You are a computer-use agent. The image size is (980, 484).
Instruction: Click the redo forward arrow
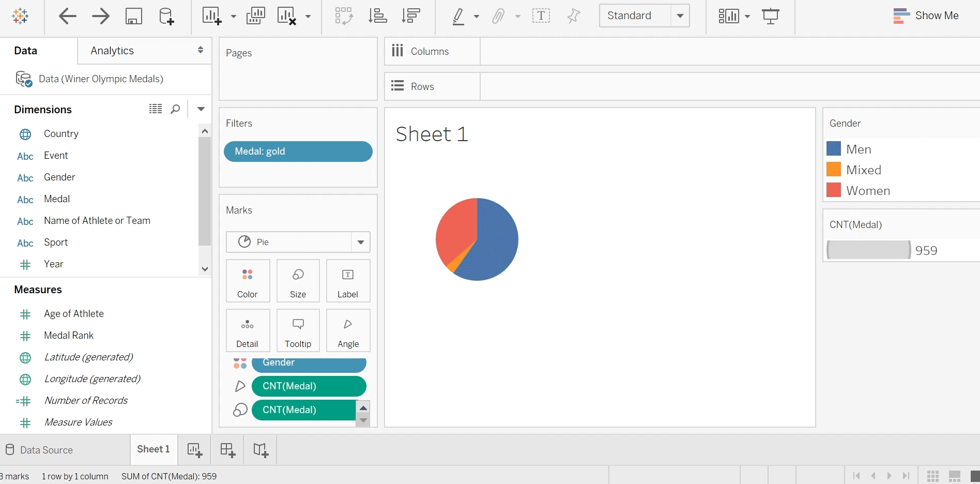click(101, 16)
